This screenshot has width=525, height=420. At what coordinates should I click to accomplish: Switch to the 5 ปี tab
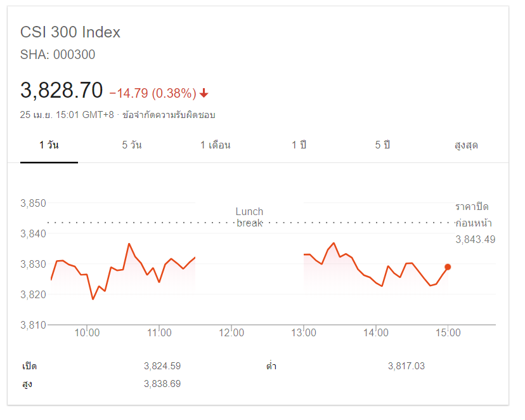[382, 145]
